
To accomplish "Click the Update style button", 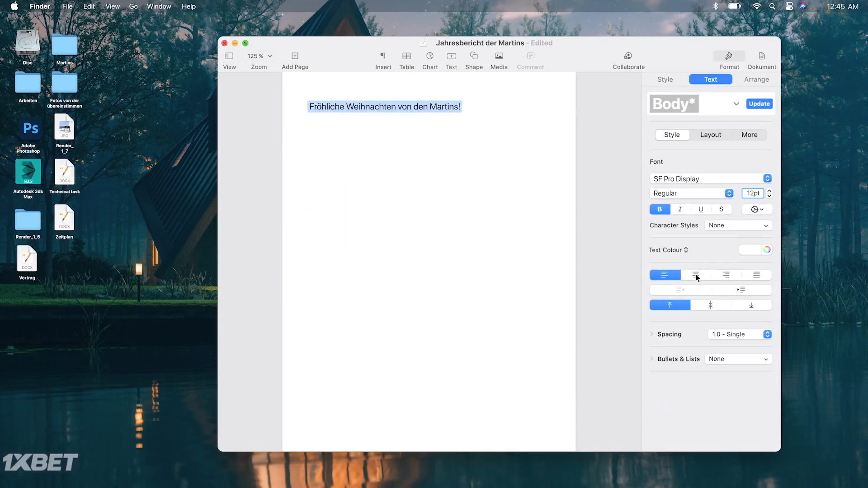I will pos(759,104).
